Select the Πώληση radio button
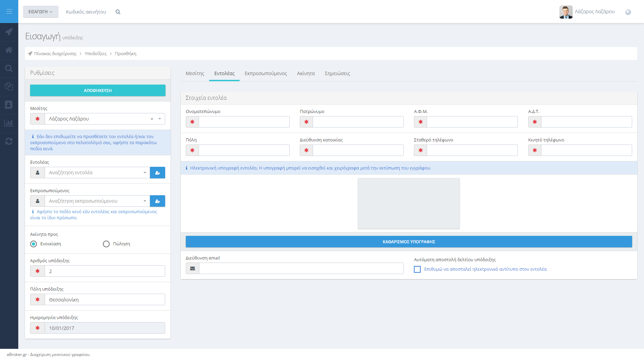 106,244
